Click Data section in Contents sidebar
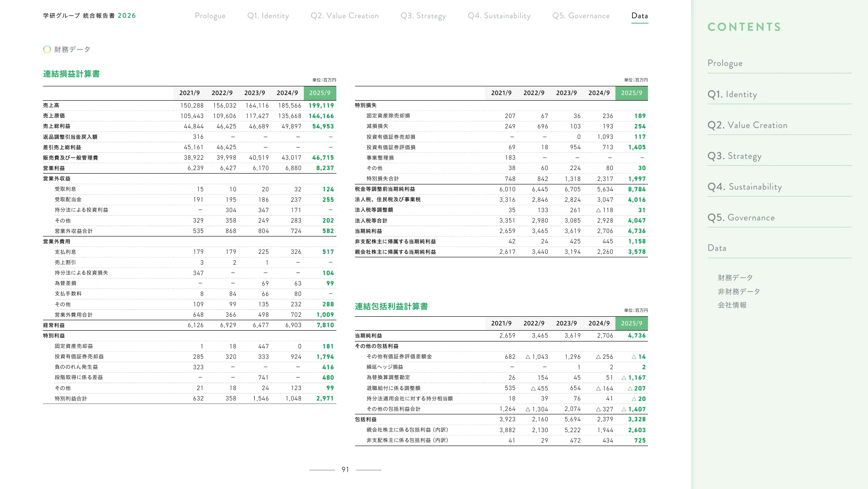The height and width of the screenshot is (489, 868). coord(717,248)
